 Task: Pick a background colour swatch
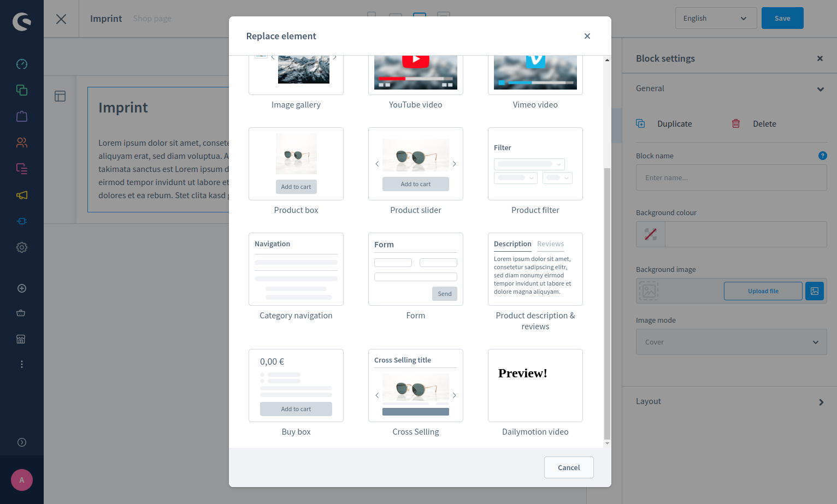click(x=650, y=234)
